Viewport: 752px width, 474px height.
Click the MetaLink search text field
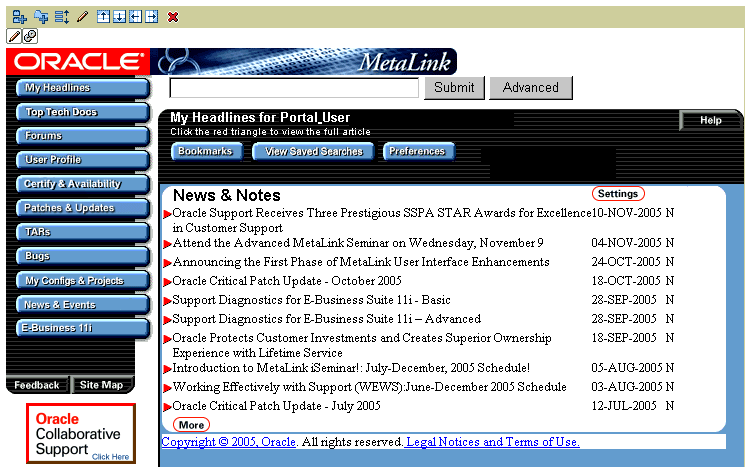click(294, 88)
